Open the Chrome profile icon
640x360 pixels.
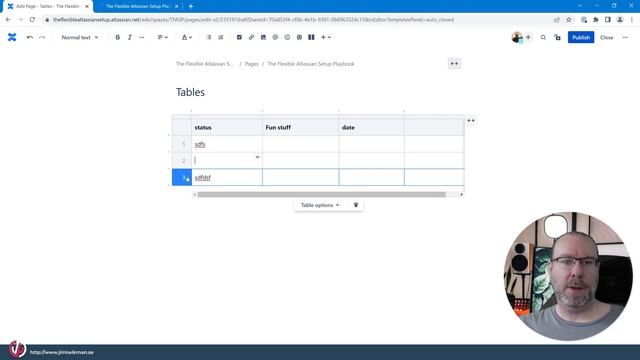[620, 20]
